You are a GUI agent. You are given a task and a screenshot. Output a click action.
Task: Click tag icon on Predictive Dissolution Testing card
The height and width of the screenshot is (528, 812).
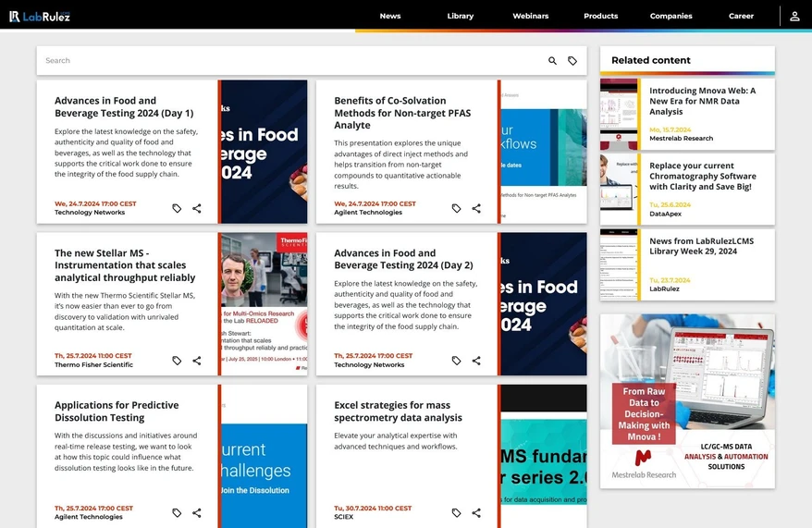[x=177, y=513]
